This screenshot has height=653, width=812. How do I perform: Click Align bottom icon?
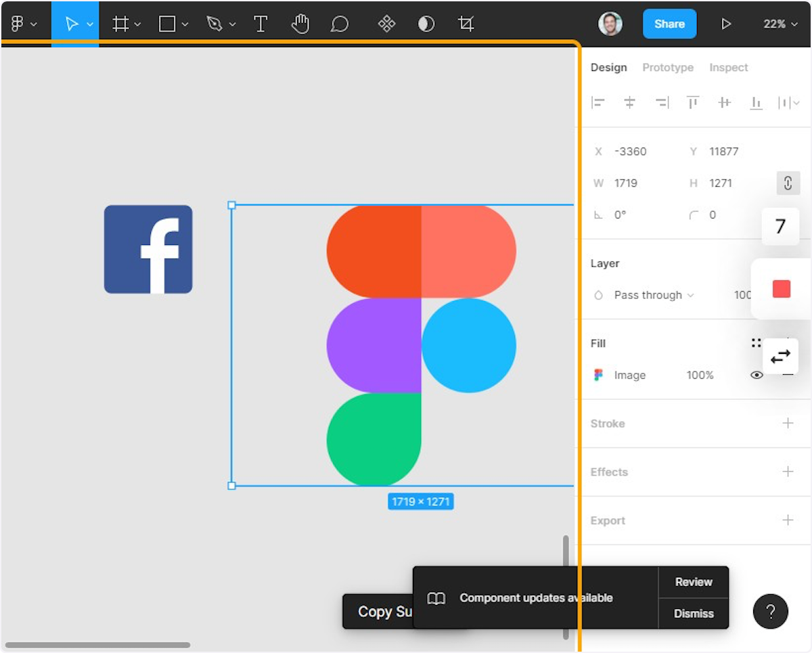pos(757,103)
